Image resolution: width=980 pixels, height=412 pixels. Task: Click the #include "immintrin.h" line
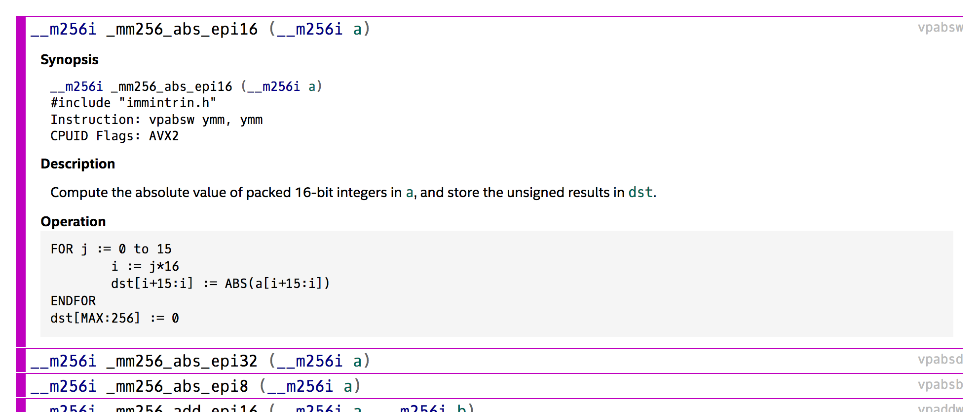click(x=133, y=103)
